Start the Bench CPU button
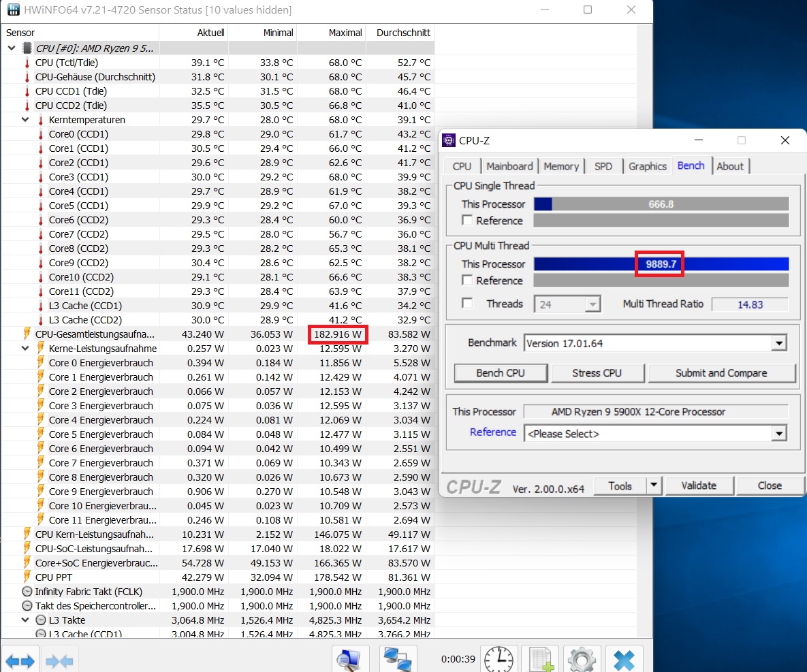This screenshot has width=807, height=672. [501, 373]
